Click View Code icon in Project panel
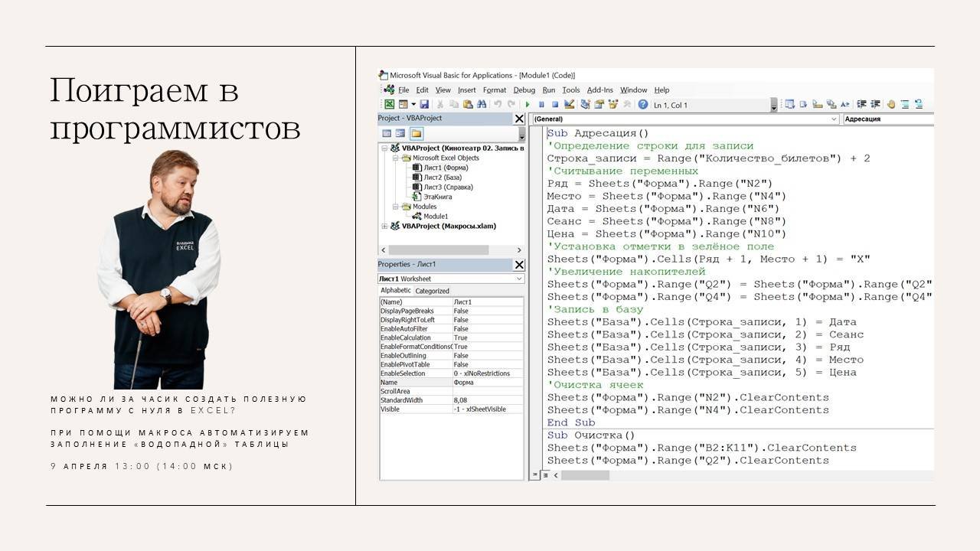980x551 pixels. [x=387, y=133]
